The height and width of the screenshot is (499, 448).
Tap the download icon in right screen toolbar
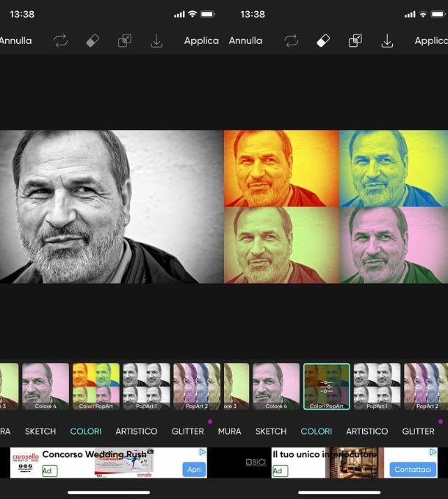click(x=387, y=41)
